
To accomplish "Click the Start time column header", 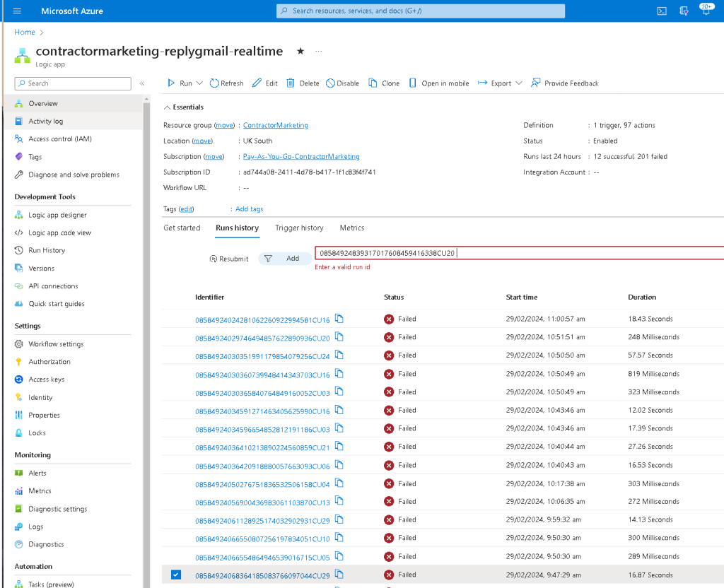I will 521,298.
